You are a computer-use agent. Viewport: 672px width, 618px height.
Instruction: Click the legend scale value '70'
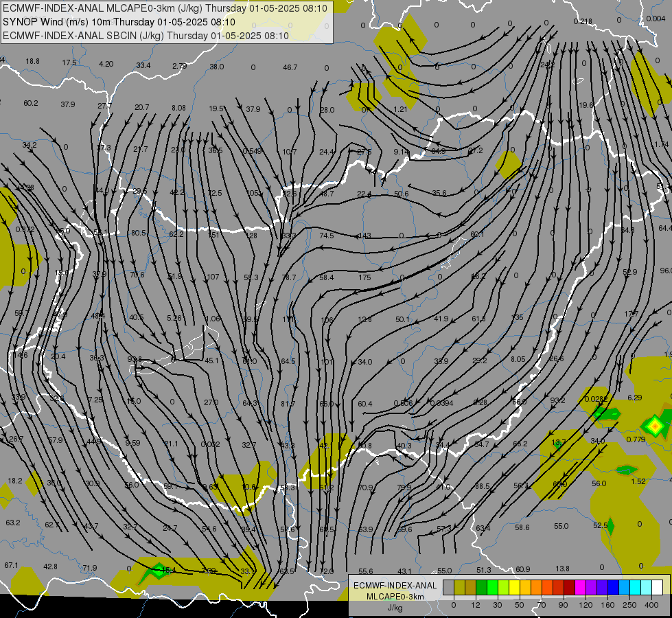(x=542, y=605)
